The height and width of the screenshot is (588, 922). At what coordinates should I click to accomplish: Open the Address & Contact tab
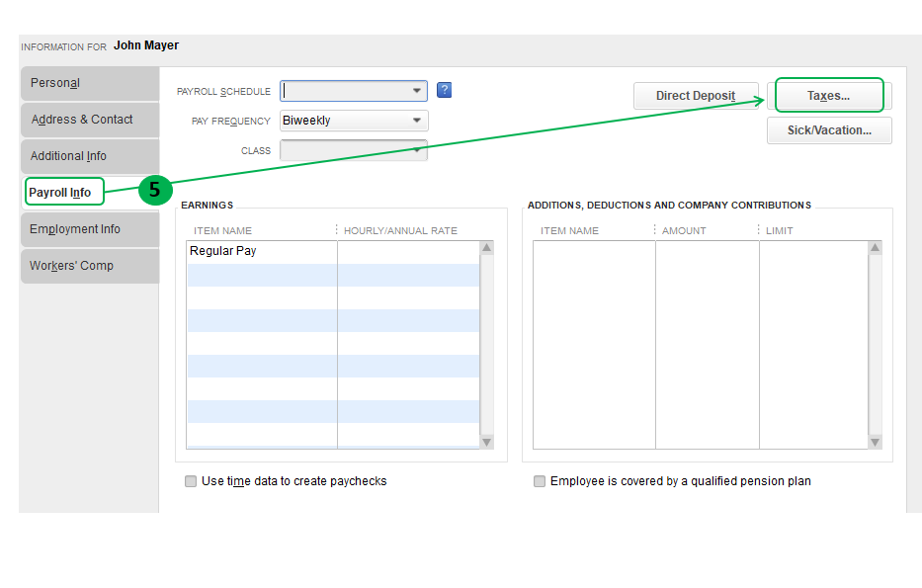[90, 120]
